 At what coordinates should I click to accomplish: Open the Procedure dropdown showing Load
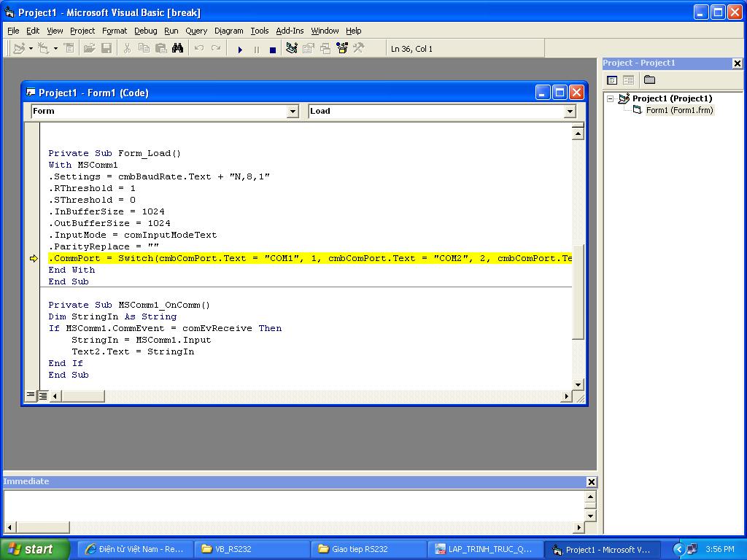pos(569,112)
